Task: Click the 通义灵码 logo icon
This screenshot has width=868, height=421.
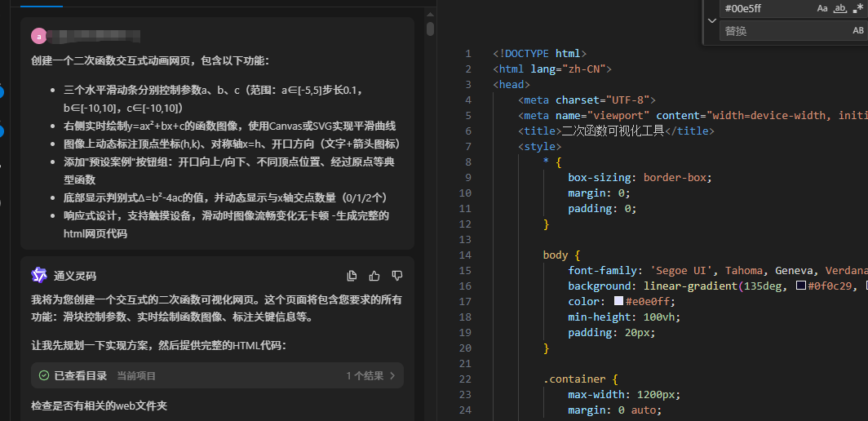Action: point(39,275)
